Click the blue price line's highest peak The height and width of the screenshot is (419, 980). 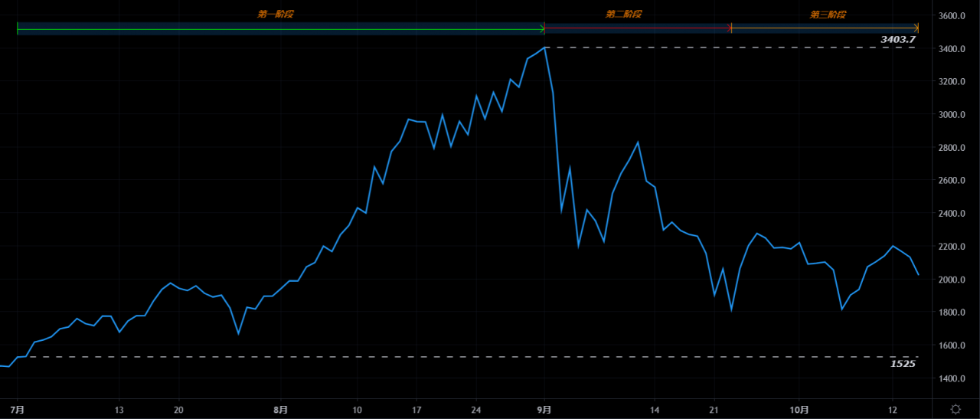coord(544,47)
